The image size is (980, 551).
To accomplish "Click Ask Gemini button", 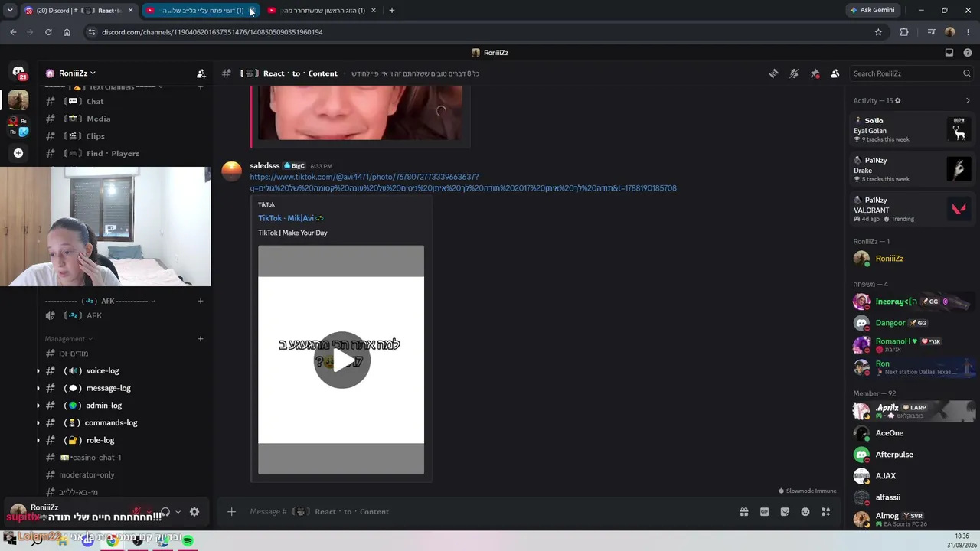I will tap(871, 11).
